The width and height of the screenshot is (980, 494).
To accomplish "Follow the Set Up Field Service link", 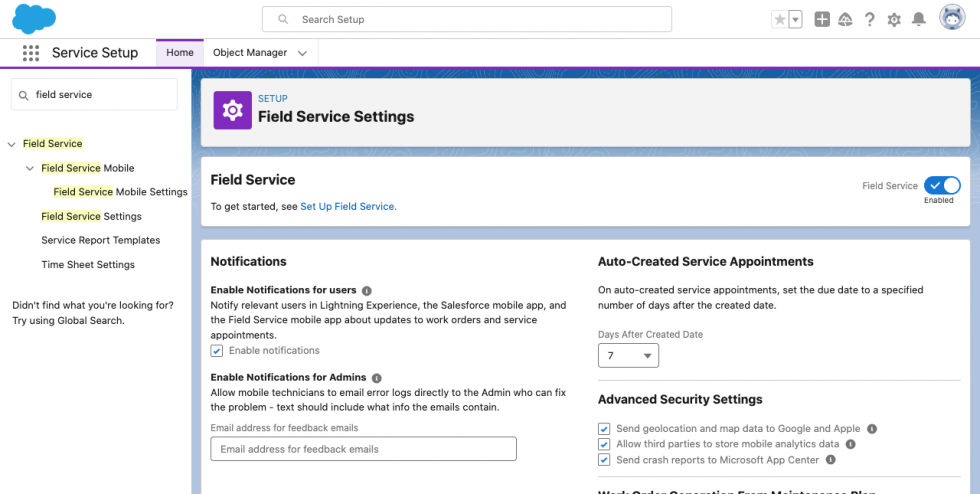I will (347, 206).
